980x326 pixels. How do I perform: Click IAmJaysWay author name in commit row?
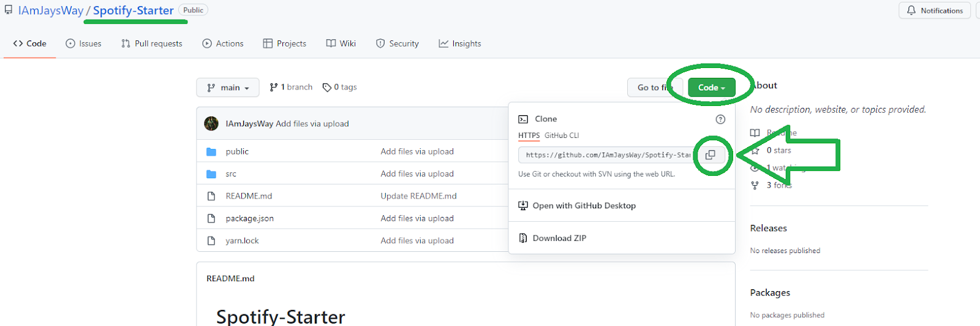(x=249, y=124)
